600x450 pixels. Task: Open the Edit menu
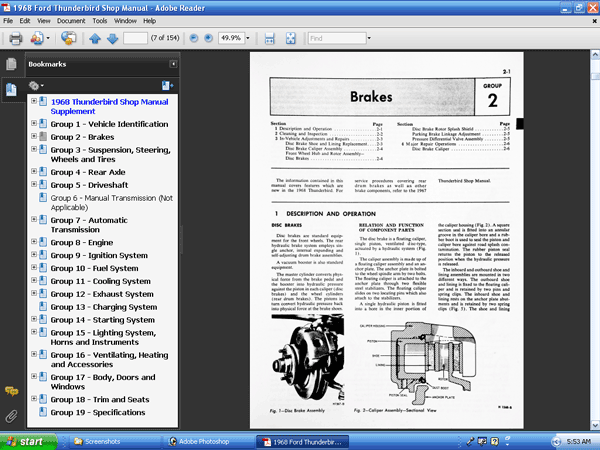click(x=25, y=21)
